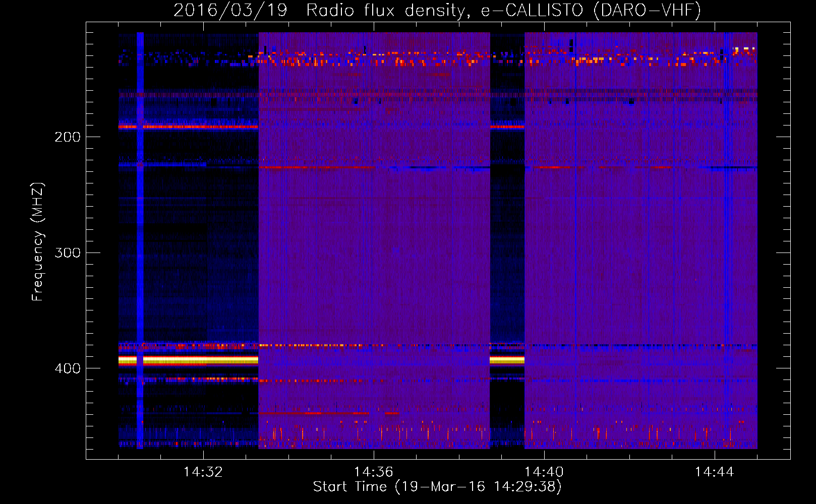Select the 14:32 time tick label
The width and height of the screenshot is (816, 504).
click(x=203, y=472)
